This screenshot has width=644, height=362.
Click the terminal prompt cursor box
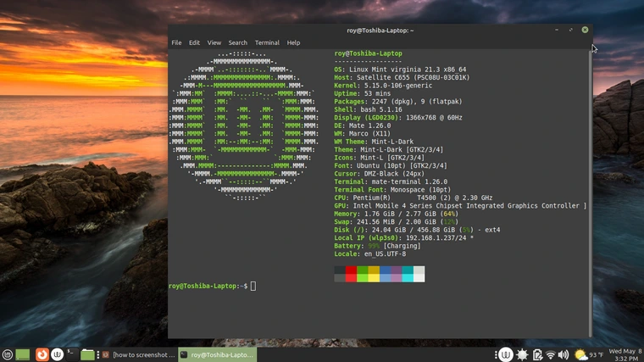point(253,286)
